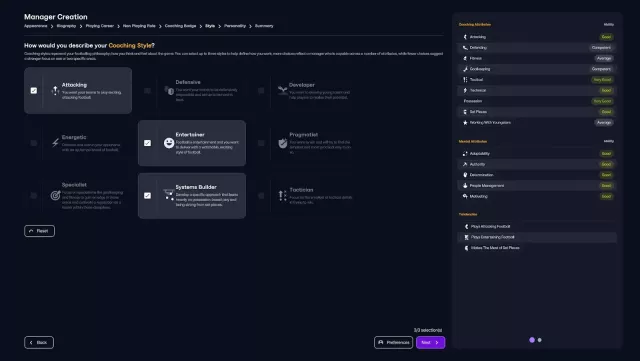Viewport: 640px width, 361px height.
Task: Click the Tactical attribute icon
Action: pyautogui.click(x=465, y=80)
